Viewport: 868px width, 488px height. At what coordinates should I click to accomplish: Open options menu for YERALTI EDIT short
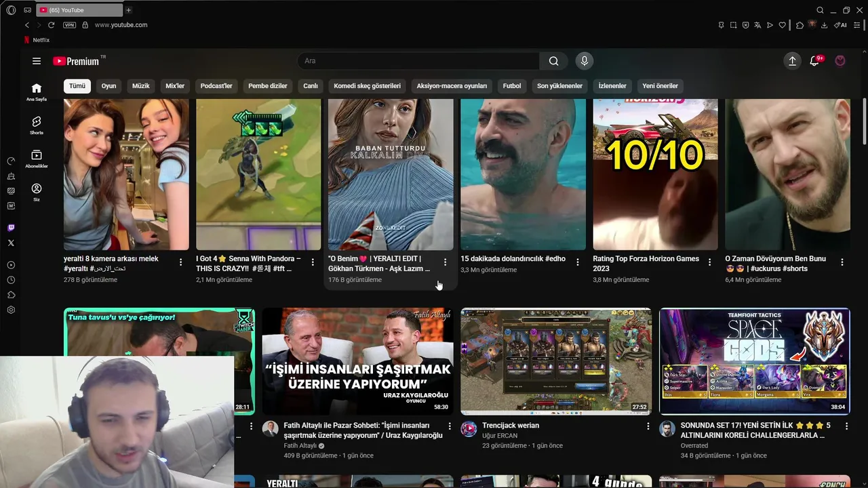tap(445, 262)
